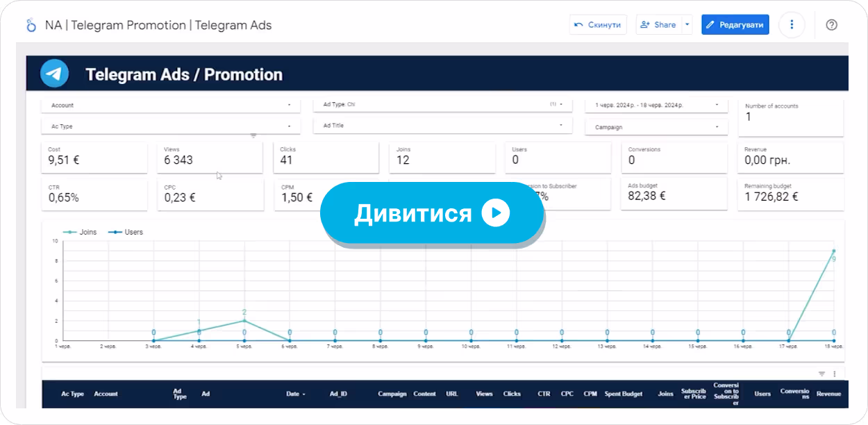The width and height of the screenshot is (868, 425).
Task: Click the Conversions 0 scorecard
Action: pos(674,158)
